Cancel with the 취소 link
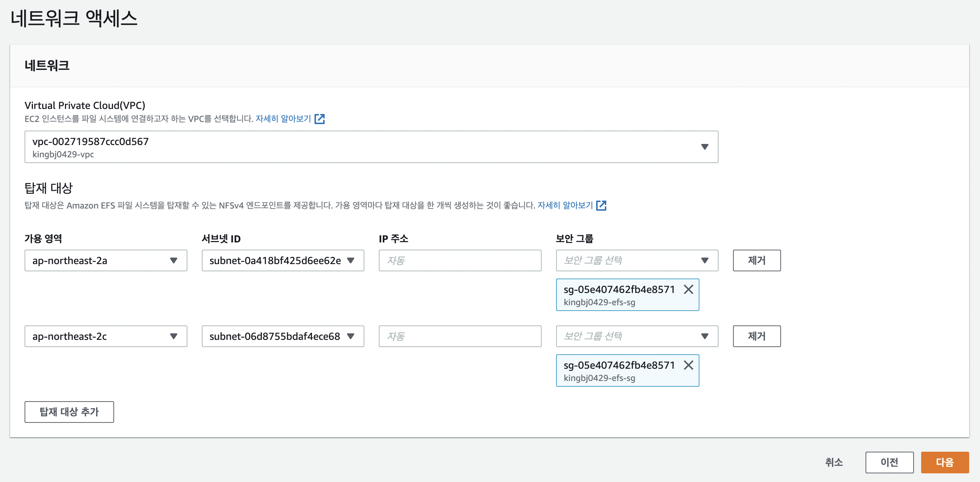 pos(834,463)
